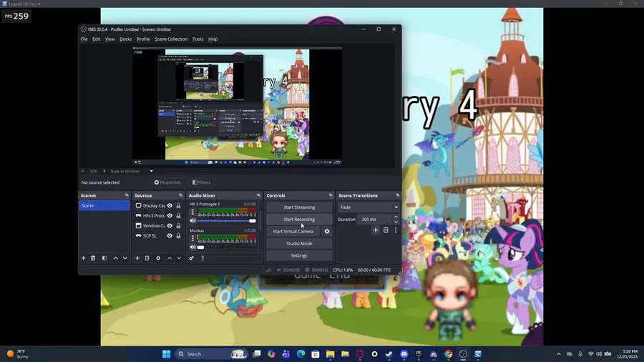
Task: Toggle lock on SCP SL source
Action: pyautogui.click(x=178, y=235)
